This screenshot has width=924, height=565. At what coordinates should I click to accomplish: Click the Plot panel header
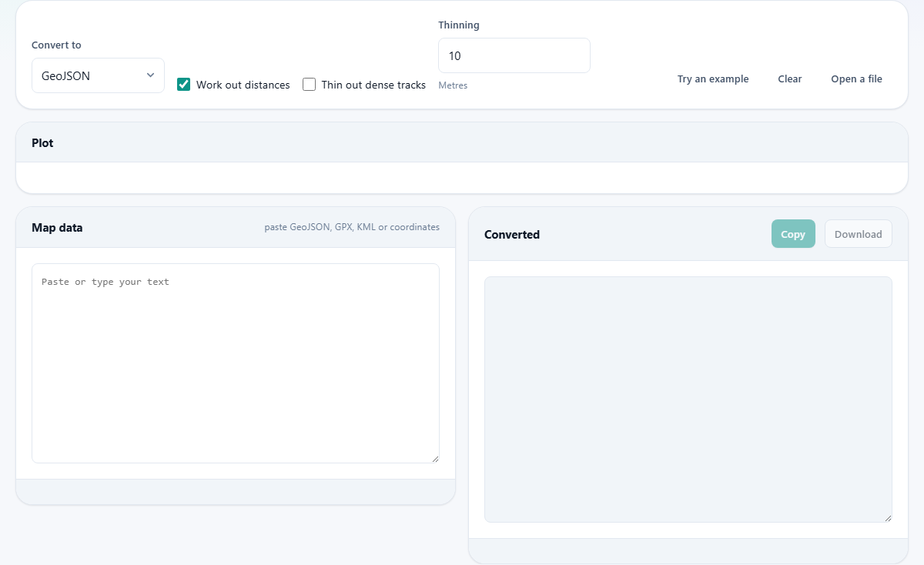click(462, 142)
